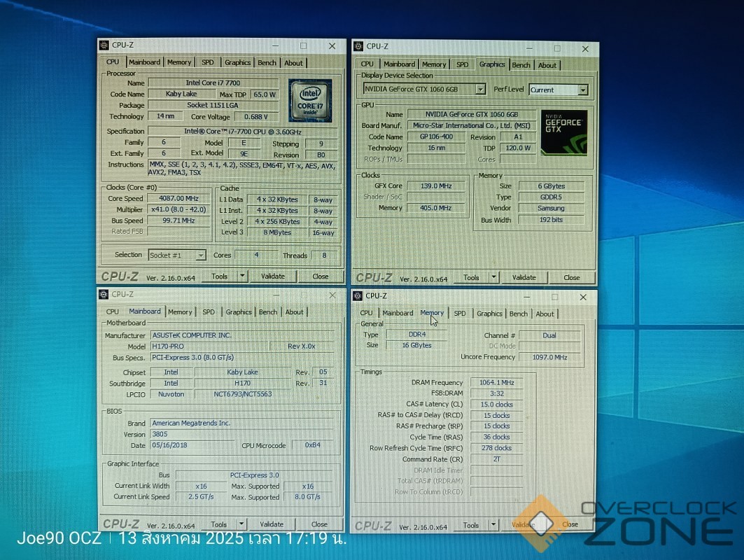Open the Socket #1 selection dropdown
Screen dimensions: 744x560
(x=200, y=255)
